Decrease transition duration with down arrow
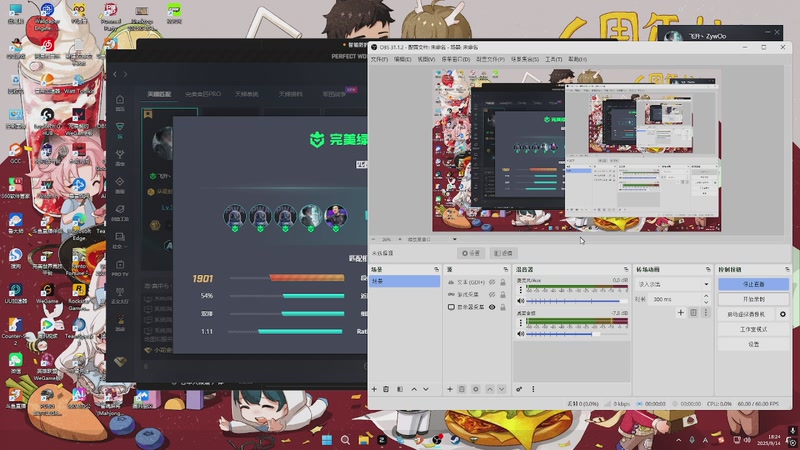800x450 pixels. pyautogui.click(x=706, y=302)
